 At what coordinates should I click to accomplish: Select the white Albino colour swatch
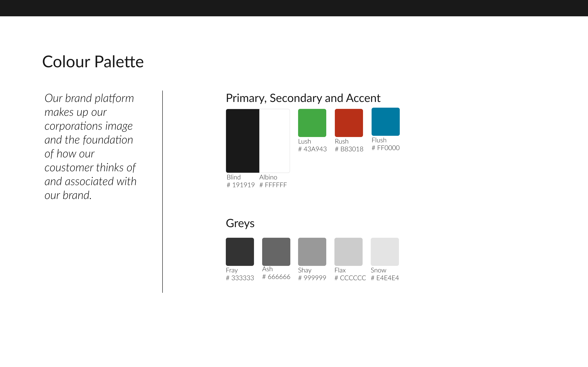coord(274,141)
